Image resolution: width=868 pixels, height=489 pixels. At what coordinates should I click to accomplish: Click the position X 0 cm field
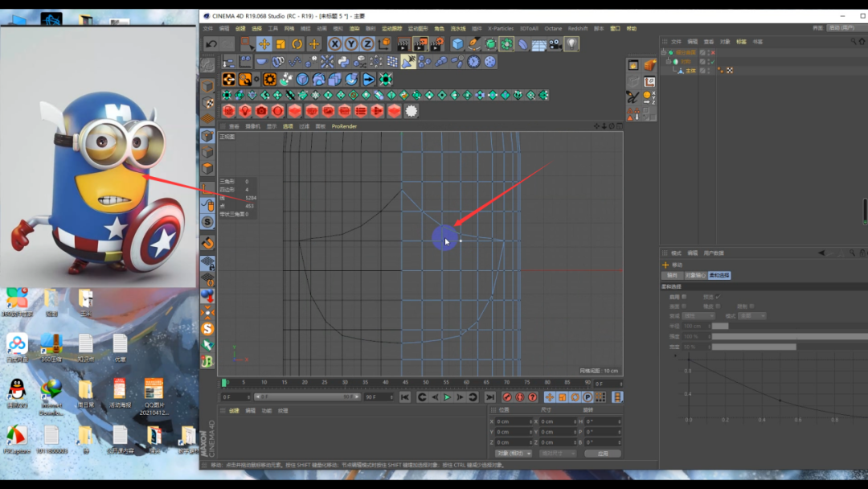[514, 421]
